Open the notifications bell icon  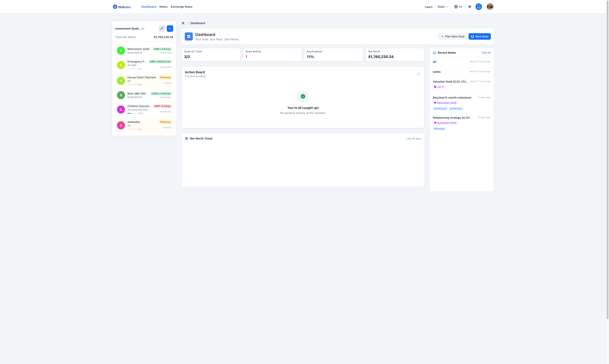click(479, 7)
